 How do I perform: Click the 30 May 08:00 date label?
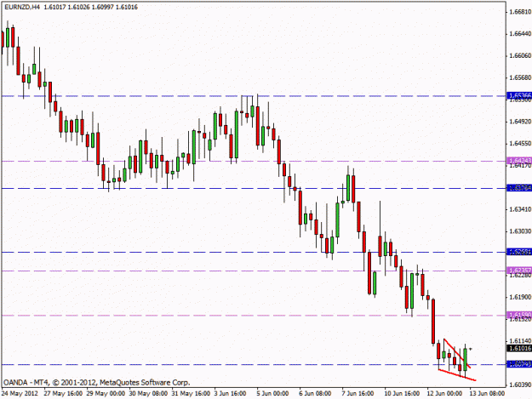pos(149,394)
